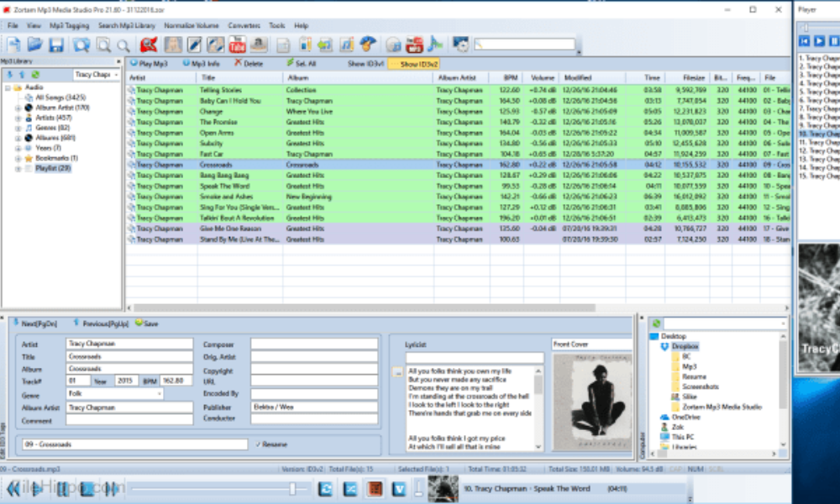840x504 pixels.
Task: Click the horizontal scrollbar under the song list
Action: point(365,308)
